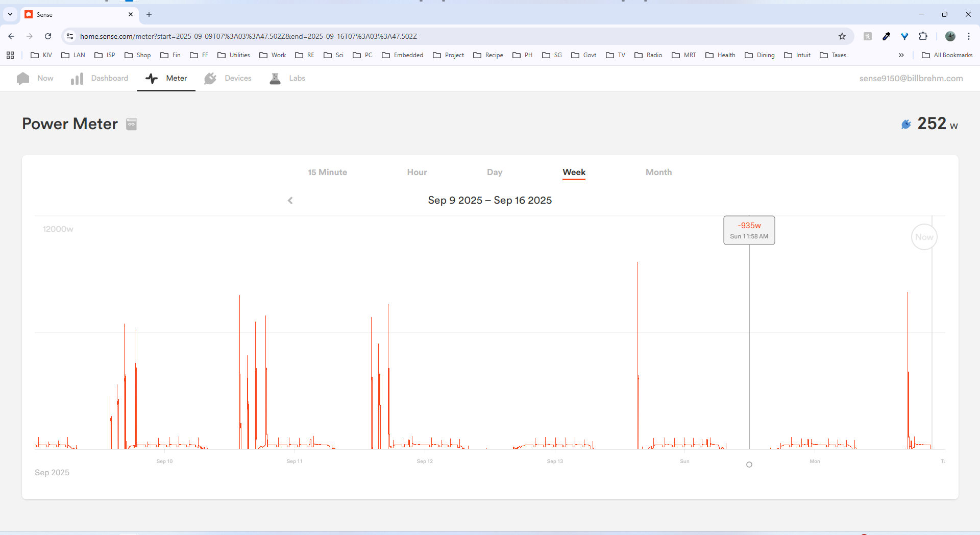This screenshot has height=535, width=980.
Task: Open the Radio bookmark folder
Action: point(648,55)
